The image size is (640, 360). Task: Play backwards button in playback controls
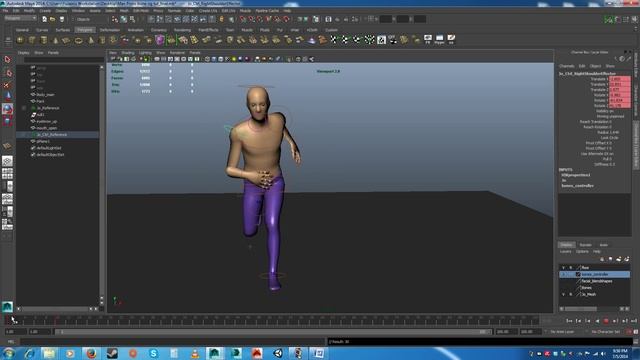coord(597,321)
